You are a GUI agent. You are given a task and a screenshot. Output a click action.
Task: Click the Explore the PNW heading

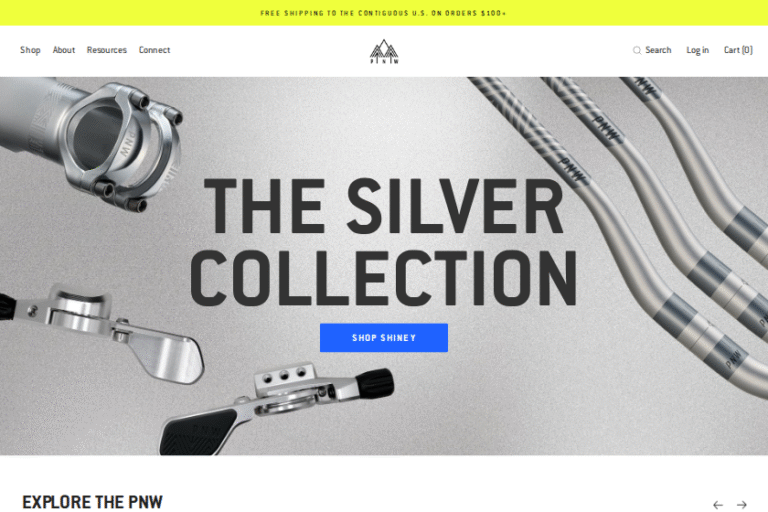(x=93, y=502)
